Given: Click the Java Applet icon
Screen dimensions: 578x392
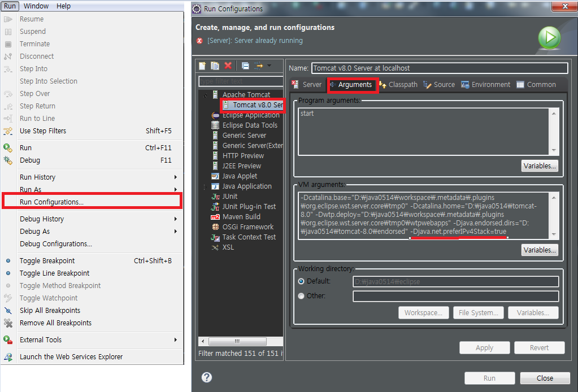Looking at the screenshot, I should pyautogui.click(x=215, y=176).
